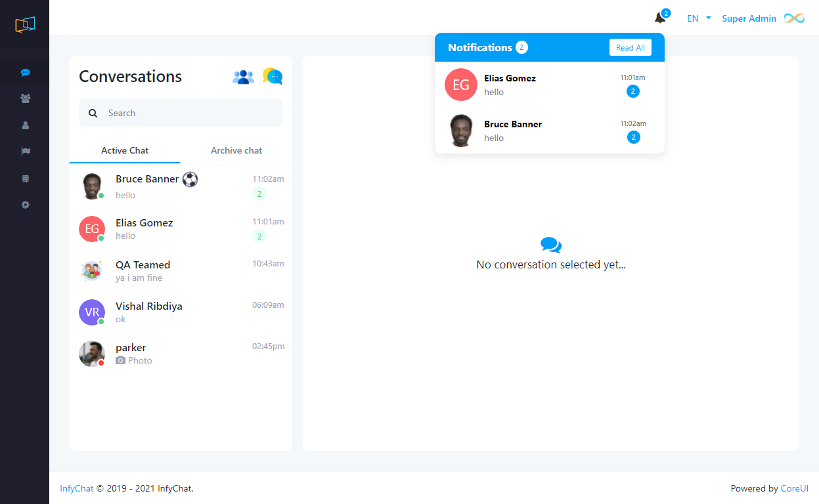Open the users group sidebar icon
819x504 pixels.
25,98
